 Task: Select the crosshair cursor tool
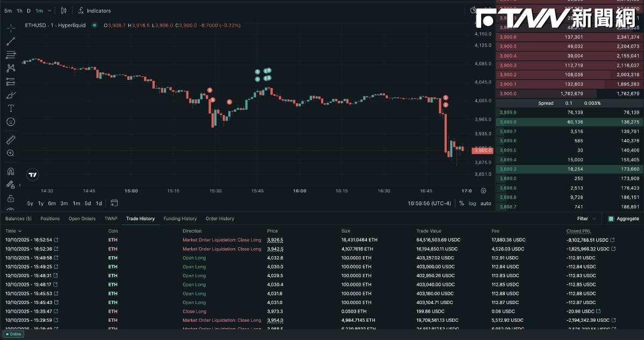[x=11, y=28]
